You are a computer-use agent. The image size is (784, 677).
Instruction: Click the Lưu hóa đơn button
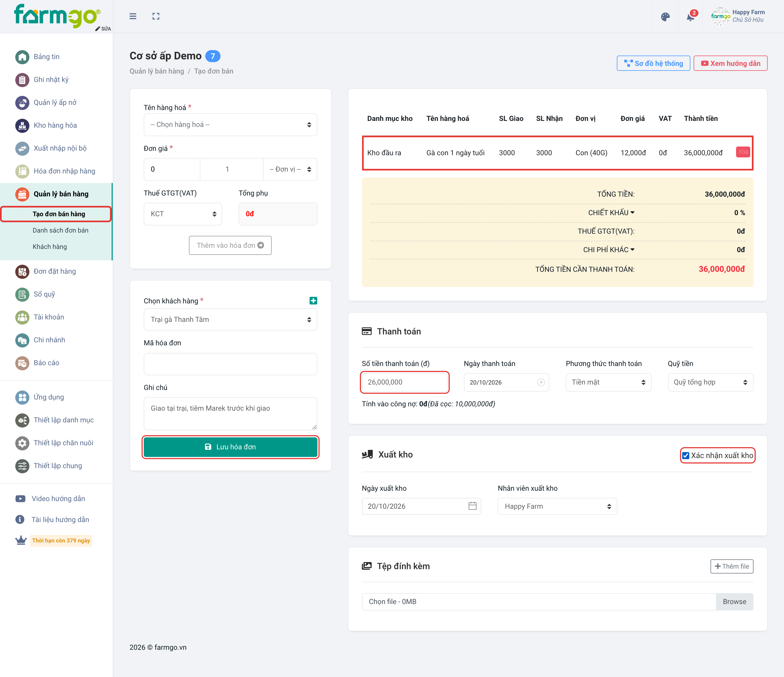(x=230, y=447)
